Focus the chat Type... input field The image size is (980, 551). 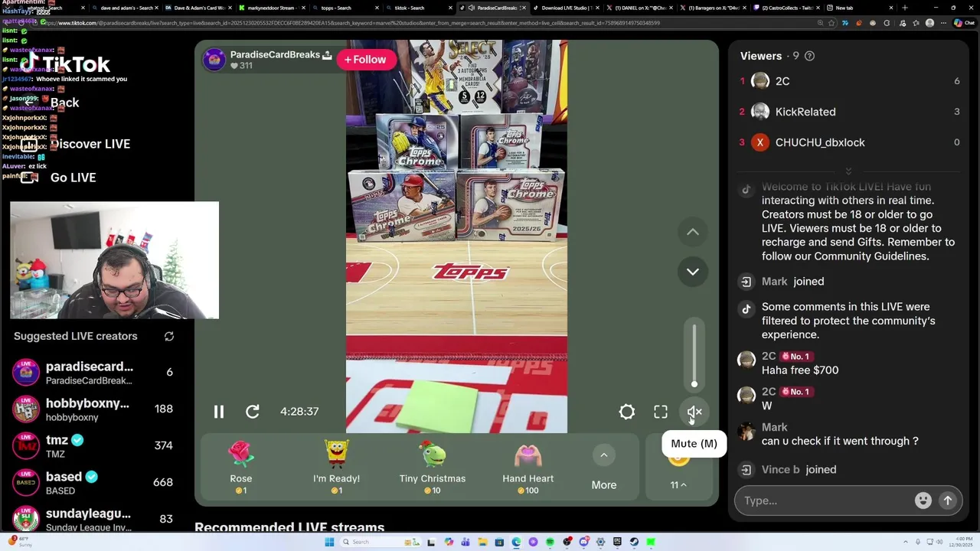tap(827, 500)
